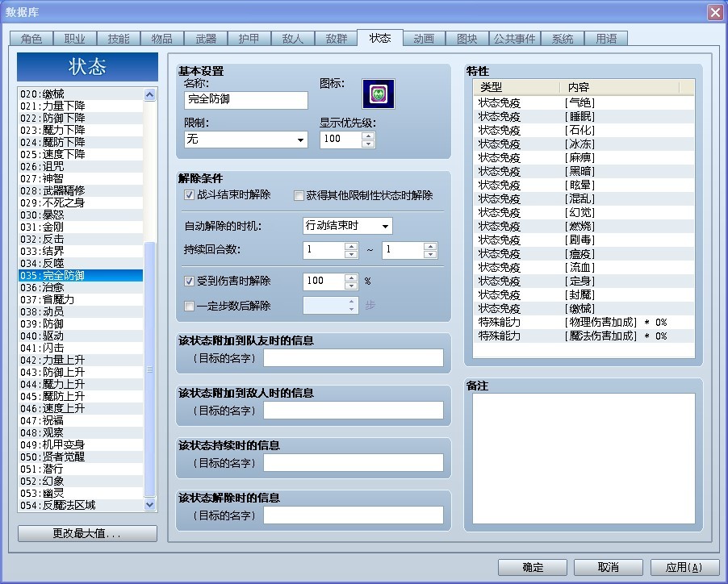
Task: Click the 类型 column header
Action: click(517, 87)
